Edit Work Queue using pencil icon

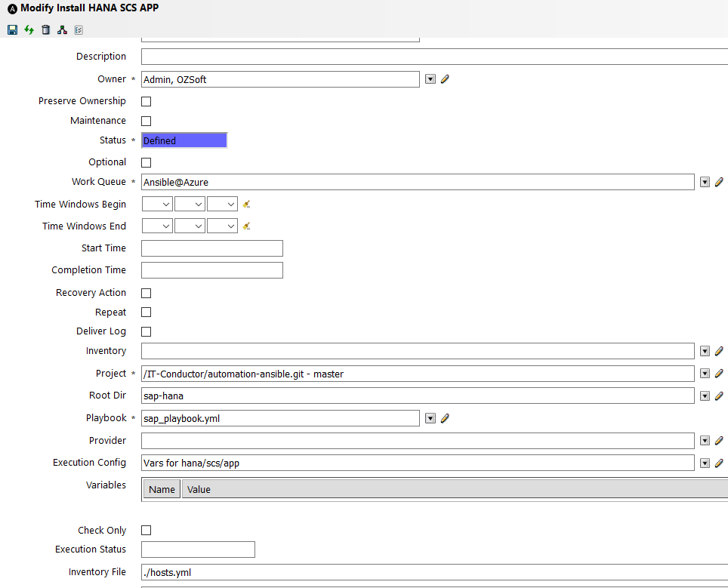(719, 183)
